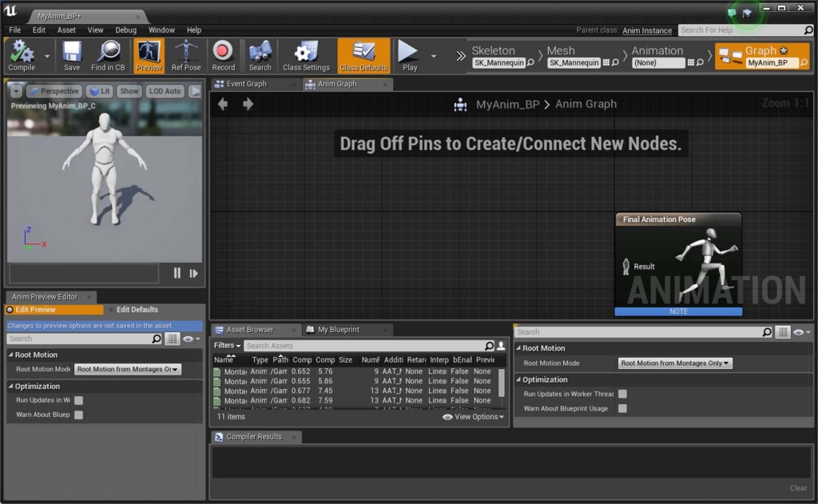Browse to SK_Mannequin skeleton magnifier icon

point(530,62)
